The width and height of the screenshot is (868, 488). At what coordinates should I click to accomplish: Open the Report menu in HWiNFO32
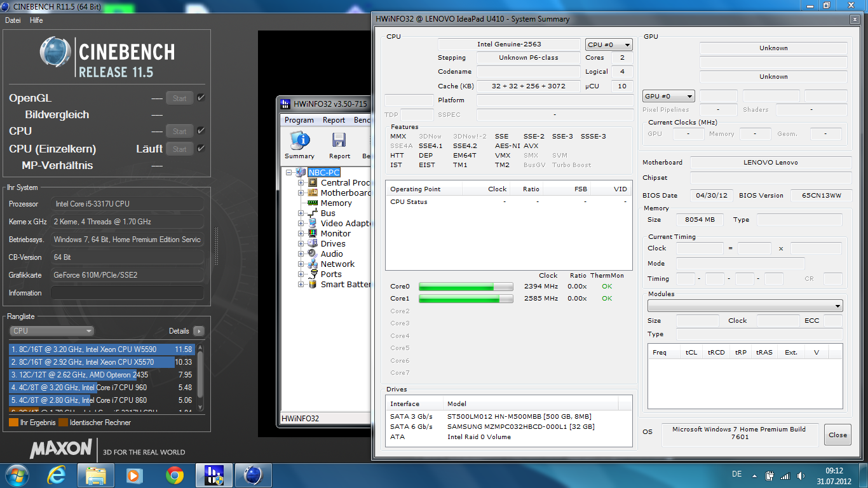point(334,119)
